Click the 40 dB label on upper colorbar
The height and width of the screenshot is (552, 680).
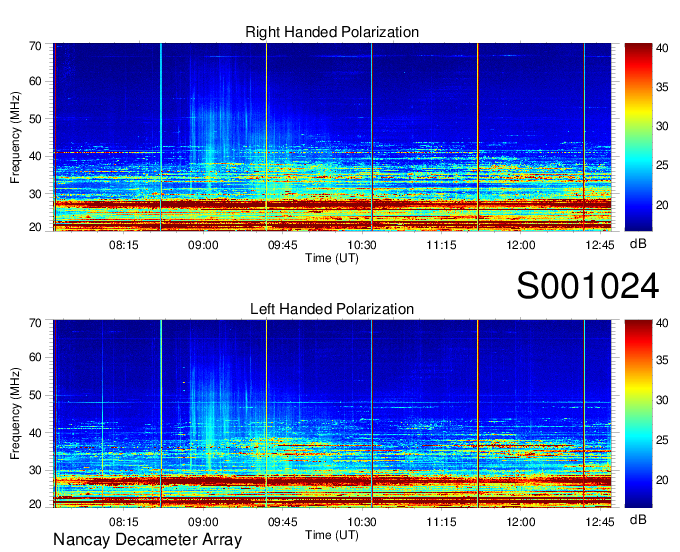pyautogui.click(x=662, y=48)
